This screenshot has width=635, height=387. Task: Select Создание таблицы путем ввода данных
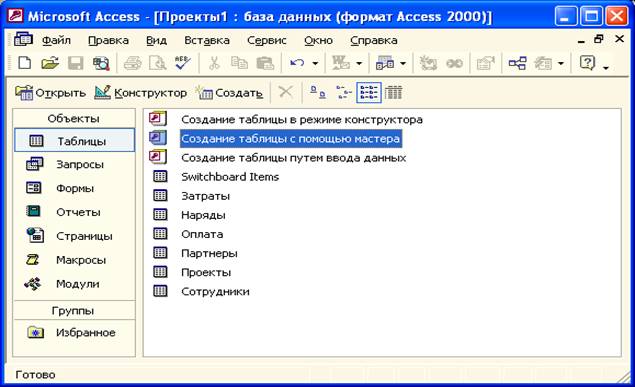click(294, 157)
